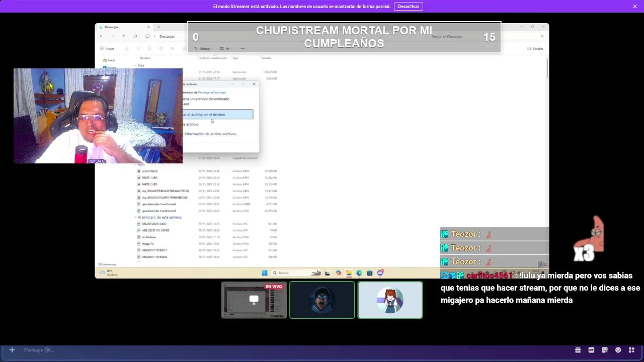Click the Explorer back arrow
Viewport: 644px width, 362px height.
[x=101, y=36]
